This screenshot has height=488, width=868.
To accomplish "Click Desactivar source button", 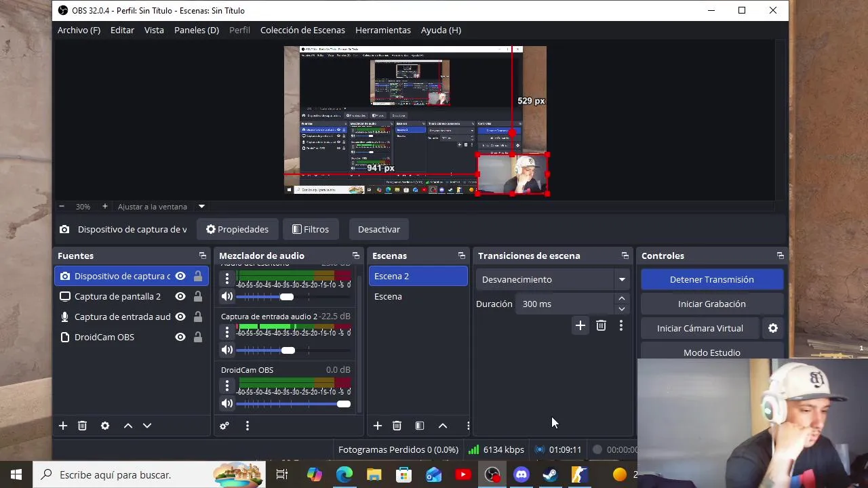I will [x=379, y=229].
